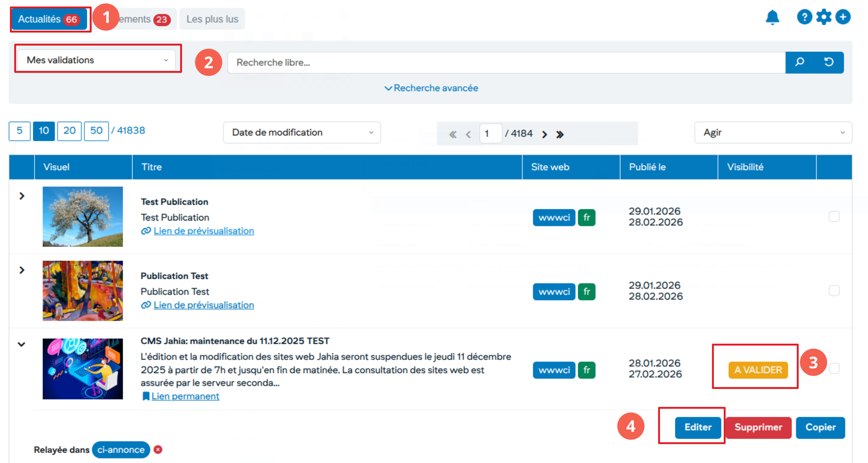Open the notifications bell
Image resolution: width=868 pixels, height=463 pixels.
[x=772, y=17]
